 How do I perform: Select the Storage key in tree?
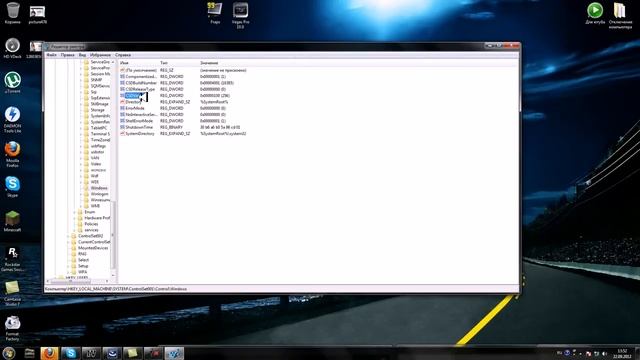(x=98, y=110)
